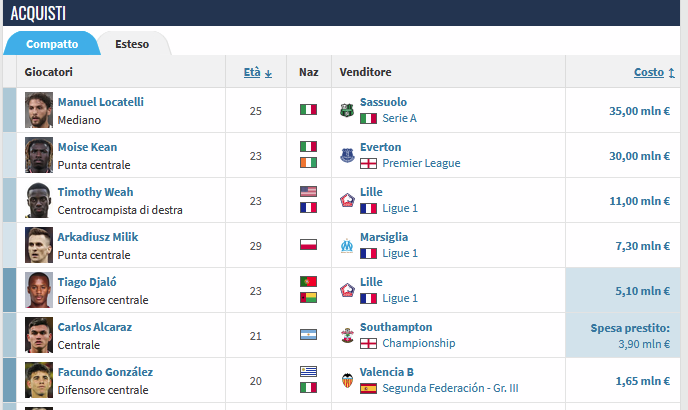Click Carlos Alcaraz's Argentine flag icon
Image resolution: width=688 pixels, height=410 pixels.
[x=308, y=335]
